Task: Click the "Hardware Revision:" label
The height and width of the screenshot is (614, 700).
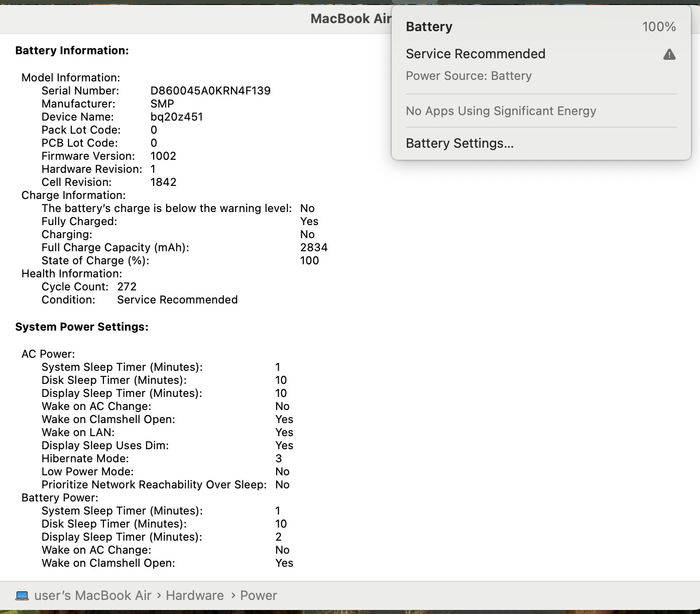Action: (x=92, y=169)
